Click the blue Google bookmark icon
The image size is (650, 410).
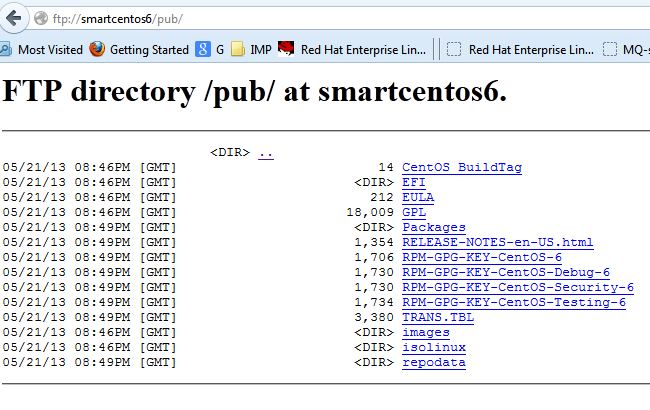(203, 49)
